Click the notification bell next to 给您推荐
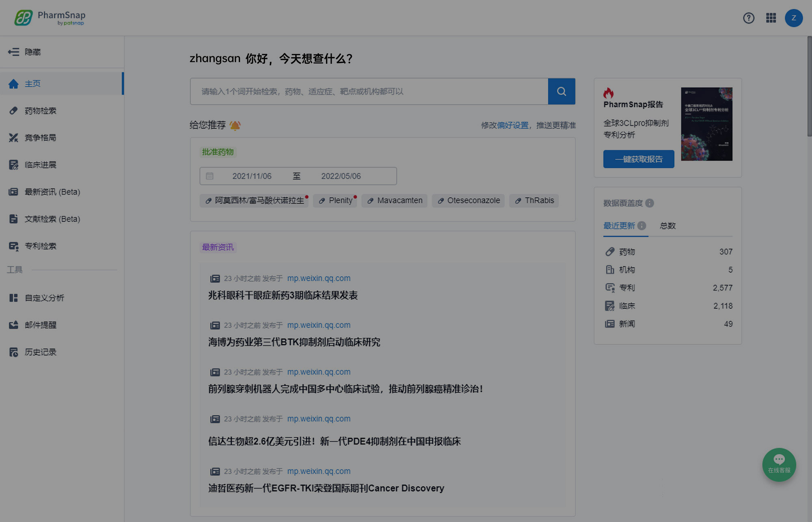Viewport: 812px width, 522px height. pos(235,126)
